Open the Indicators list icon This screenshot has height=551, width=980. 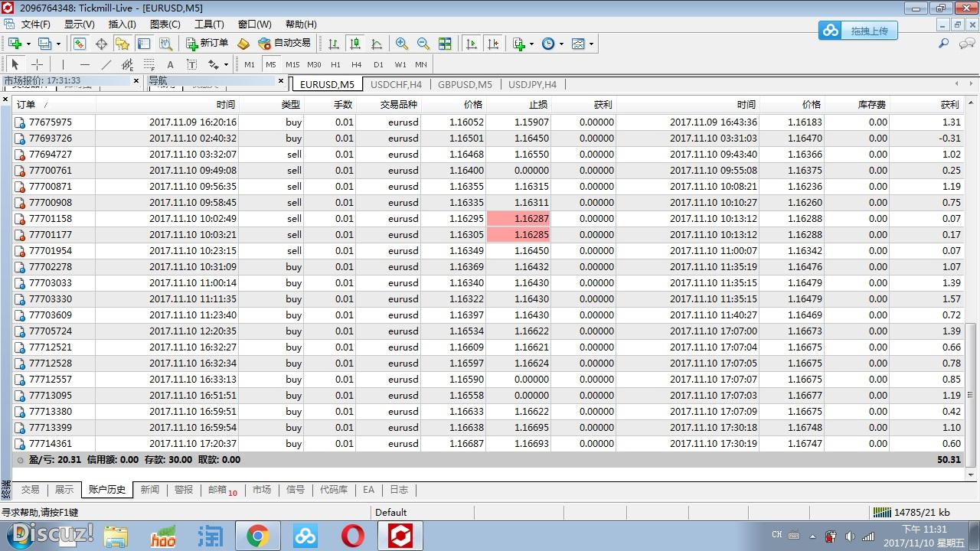tap(519, 44)
